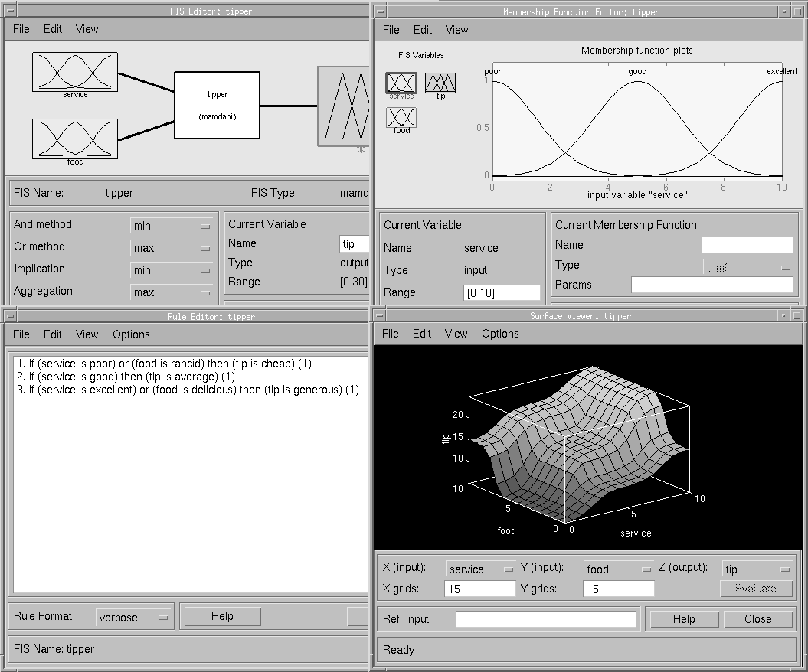The width and height of the screenshot is (808, 672).
Task: Open Edit menu in FIS Editor
Action: pos(53,29)
